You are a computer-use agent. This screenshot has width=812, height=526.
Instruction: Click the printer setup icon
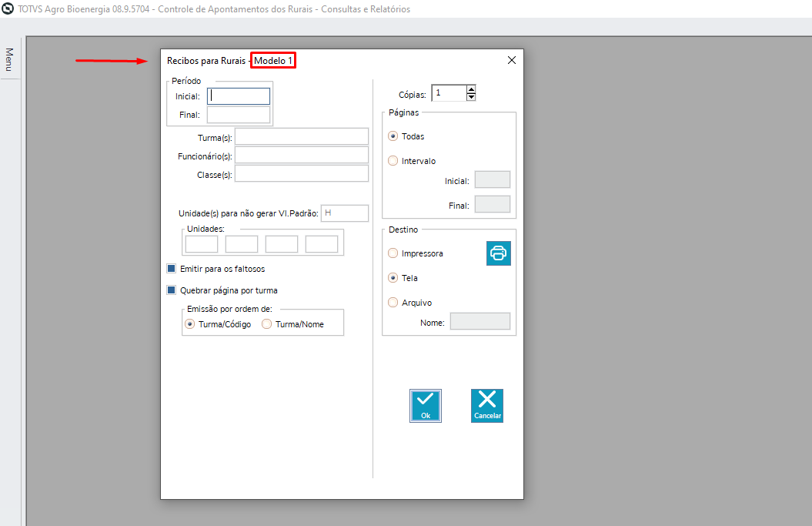498,253
